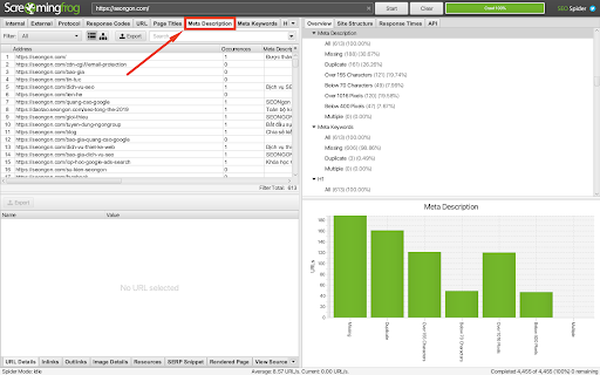
Task: Select the /bao-gia-dich-vu-seo URL in row 14
Action: 65,154
